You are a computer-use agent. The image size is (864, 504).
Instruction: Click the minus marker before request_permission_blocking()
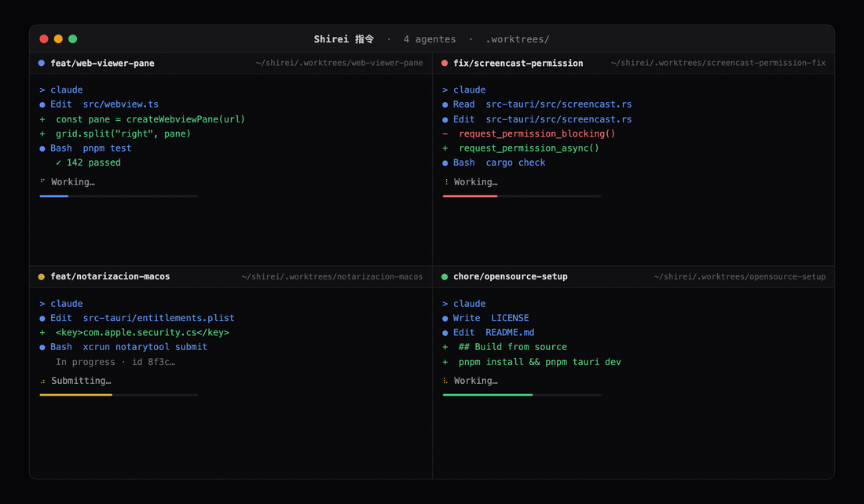(x=445, y=133)
